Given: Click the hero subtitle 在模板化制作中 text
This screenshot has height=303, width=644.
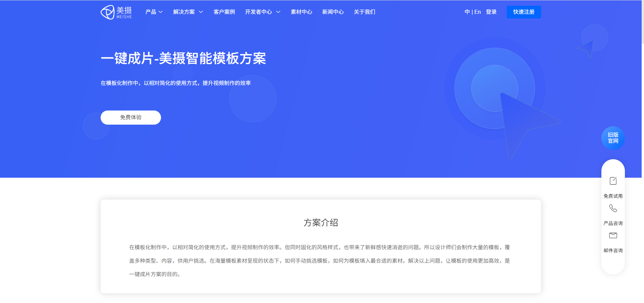Looking at the screenshot, I should pyautogui.click(x=176, y=83).
